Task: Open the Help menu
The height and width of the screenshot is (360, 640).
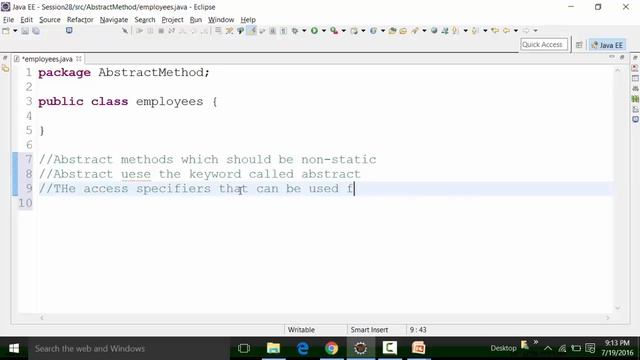Action: pyautogui.click(x=248, y=20)
